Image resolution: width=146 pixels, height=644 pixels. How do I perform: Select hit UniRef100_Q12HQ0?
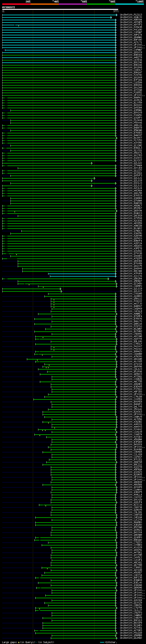[x=131, y=638]
